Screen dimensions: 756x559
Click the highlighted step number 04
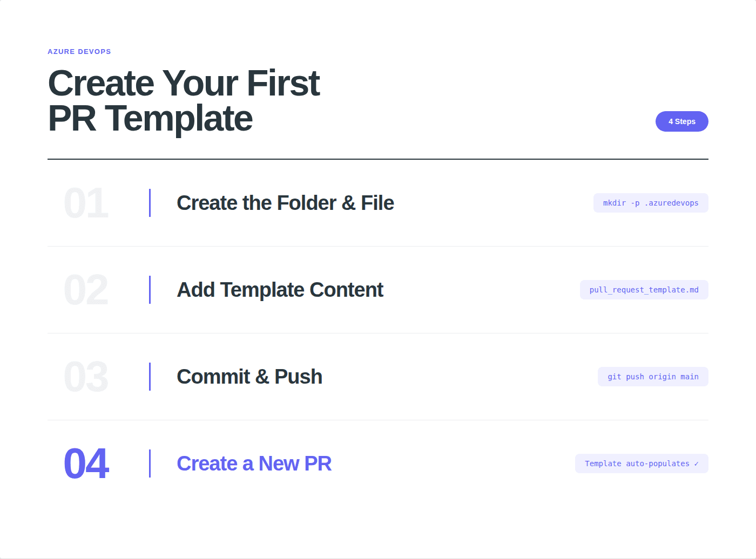[86, 464]
